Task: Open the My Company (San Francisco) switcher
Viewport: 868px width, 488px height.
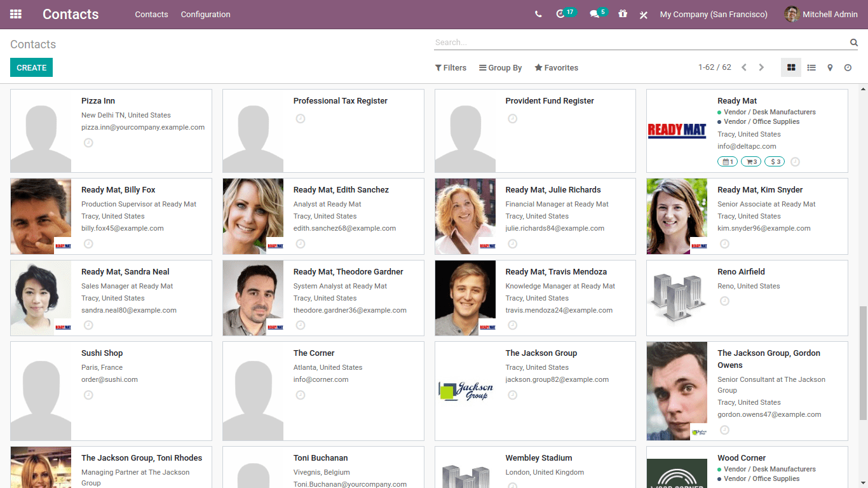Action: tap(714, 14)
